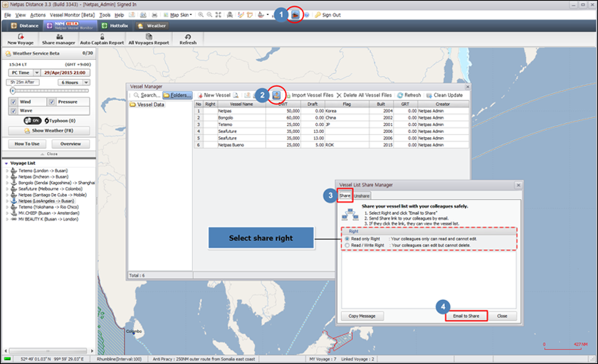Switch to the Hottofix tab

[x=115, y=26]
